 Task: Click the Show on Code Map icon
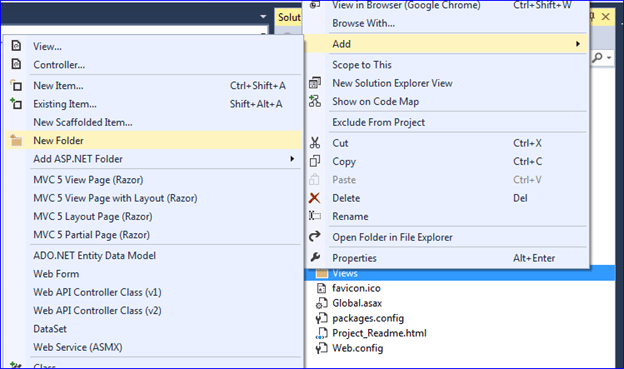(315, 101)
